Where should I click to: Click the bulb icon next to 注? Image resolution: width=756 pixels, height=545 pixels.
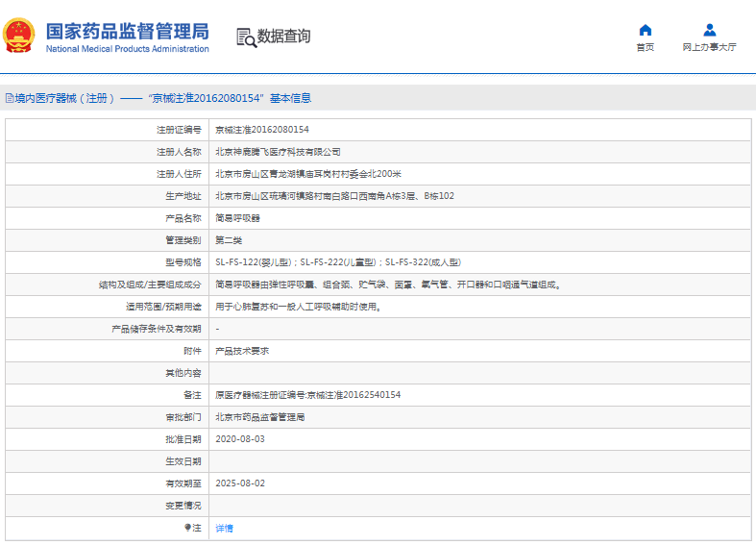click(x=188, y=528)
